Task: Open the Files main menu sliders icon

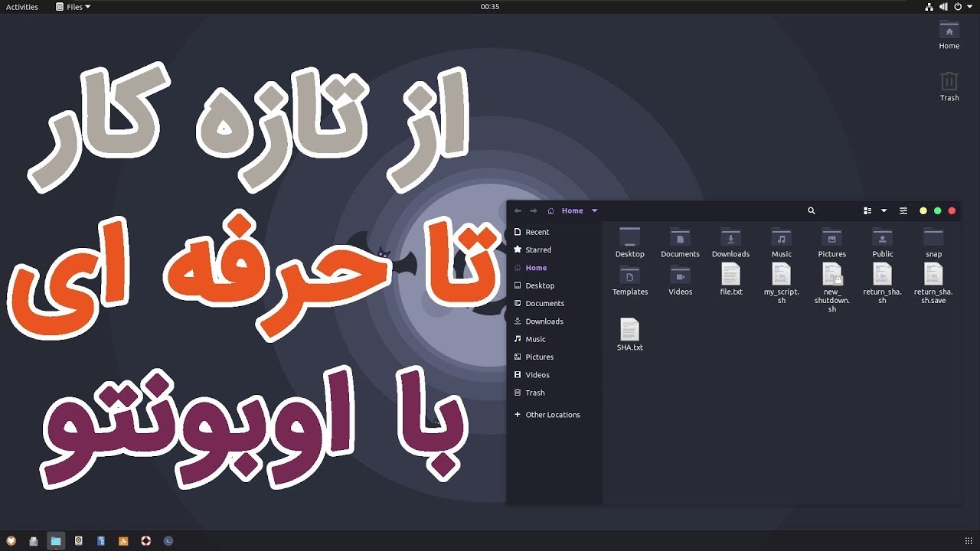Action: coord(903,210)
